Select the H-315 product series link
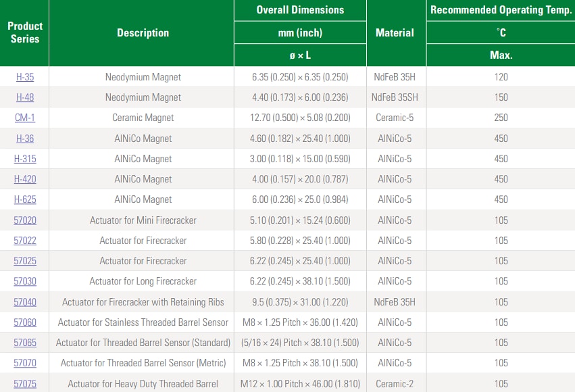This screenshot has height=392, width=575. tap(24, 159)
